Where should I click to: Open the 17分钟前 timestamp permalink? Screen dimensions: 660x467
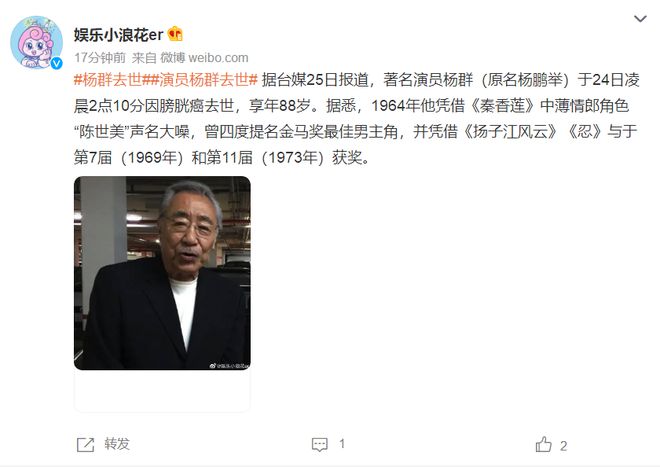click(x=100, y=57)
